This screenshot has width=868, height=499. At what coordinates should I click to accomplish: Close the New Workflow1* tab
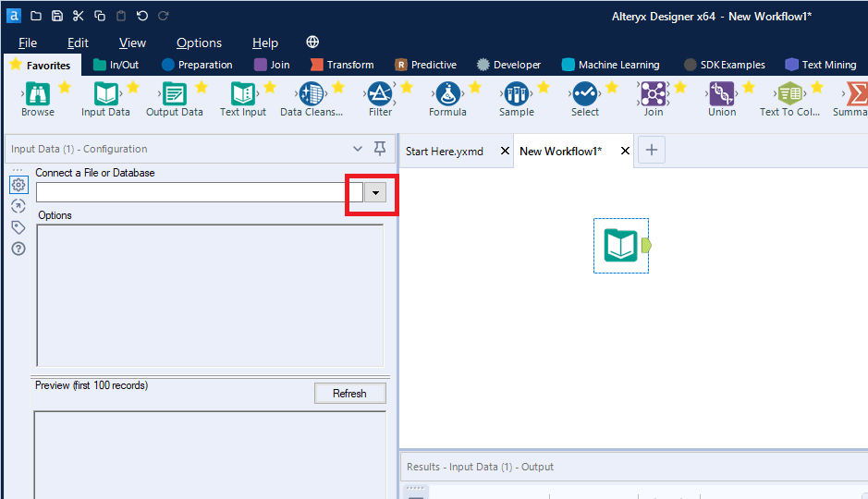pos(625,151)
